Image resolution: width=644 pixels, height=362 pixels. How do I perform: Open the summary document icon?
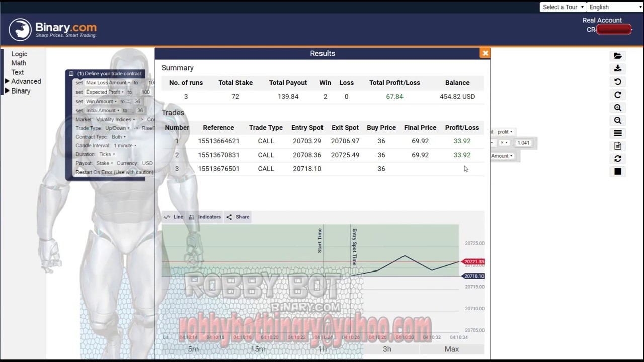[x=618, y=146]
